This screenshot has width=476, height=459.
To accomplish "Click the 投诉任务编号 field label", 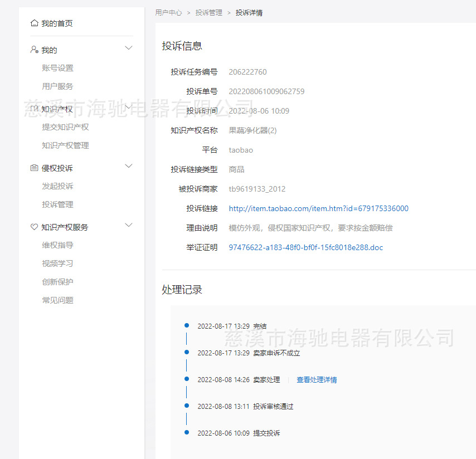I will (194, 72).
